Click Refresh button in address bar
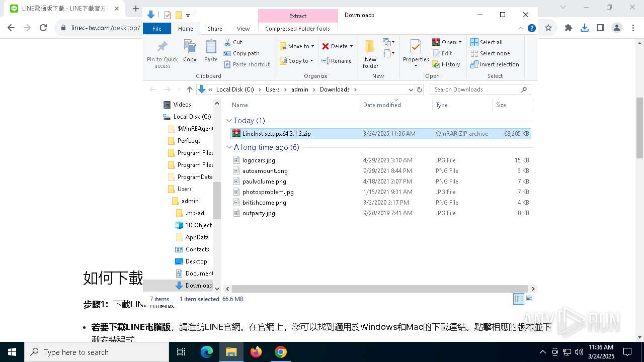 [420, 89]
